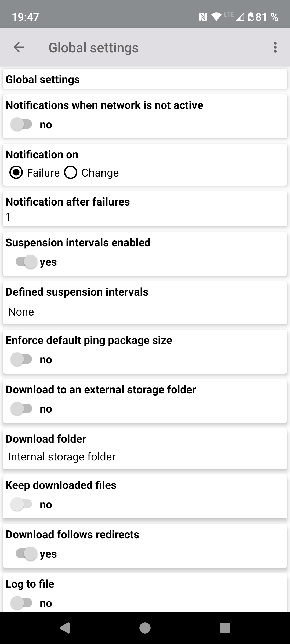Viewport: 290px width, 644px height.
Task: Tap the back arrow in header
Action: click(19, 47)
